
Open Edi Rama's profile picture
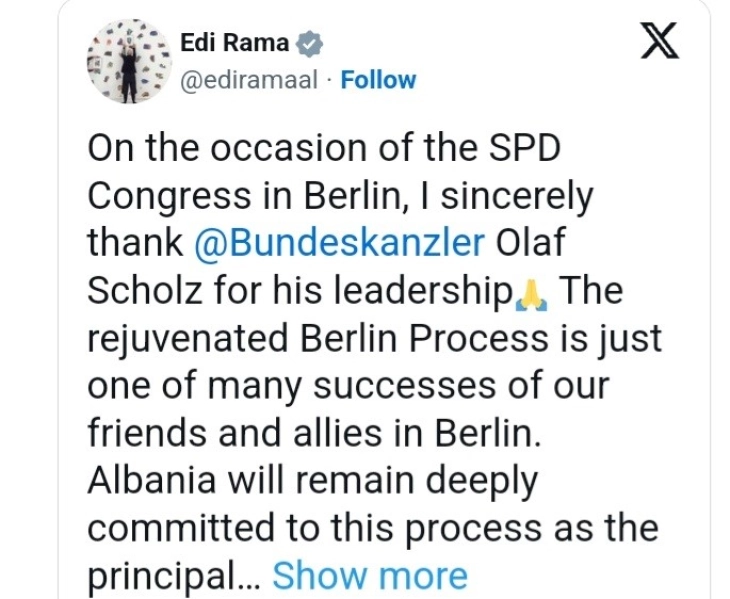point(126,60)
